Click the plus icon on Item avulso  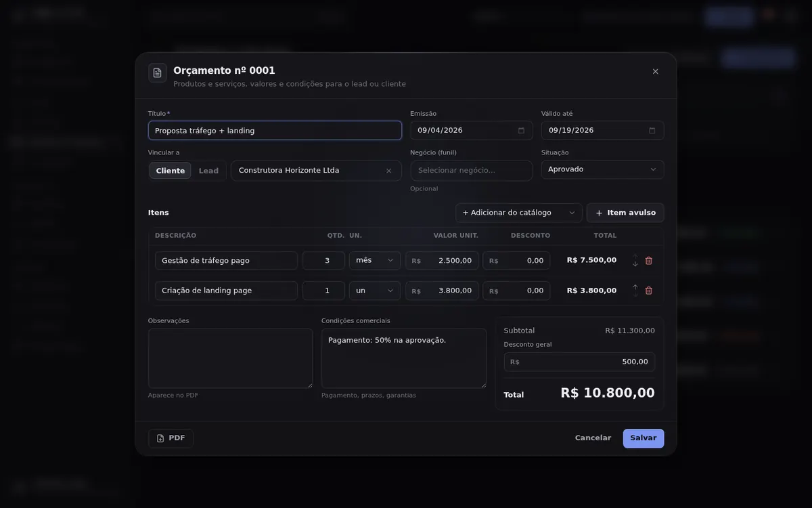click(x=599, y=213)
